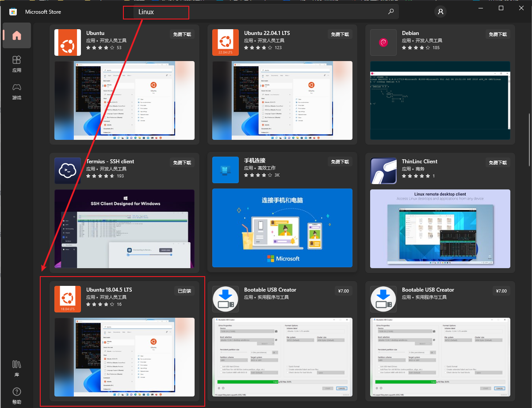Click the Ubuntu 22.04.1 LTS app icon
The height and width of the screenshot is (408, 532).
pos(226,42)
